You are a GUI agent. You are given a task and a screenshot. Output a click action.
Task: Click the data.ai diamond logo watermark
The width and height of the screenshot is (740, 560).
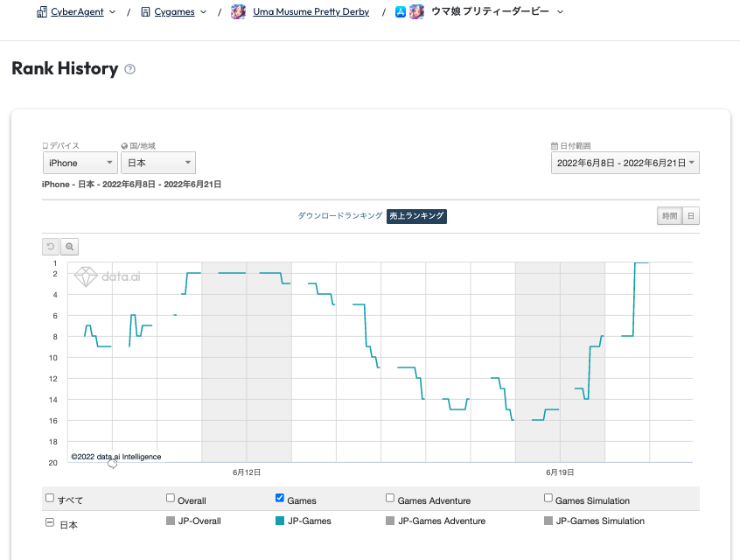point(86,276)
